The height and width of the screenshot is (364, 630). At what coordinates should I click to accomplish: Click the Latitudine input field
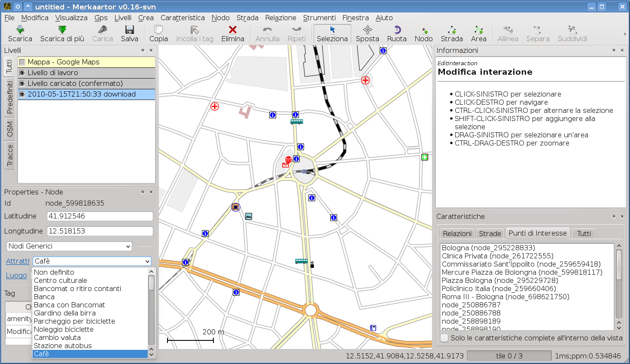coord(100,216)
